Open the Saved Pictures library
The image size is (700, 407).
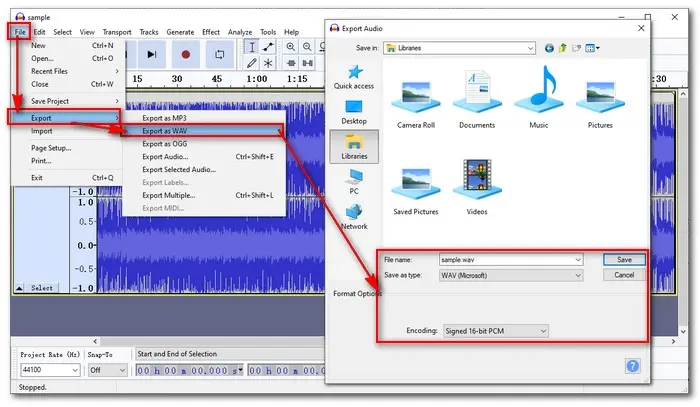click(x=416, y=191)
